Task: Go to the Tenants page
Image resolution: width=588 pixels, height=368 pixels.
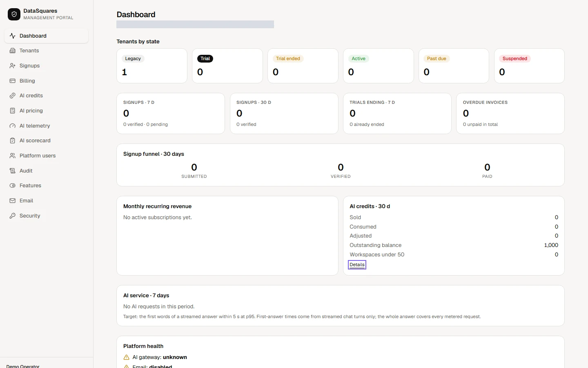Action: [46, 51]
